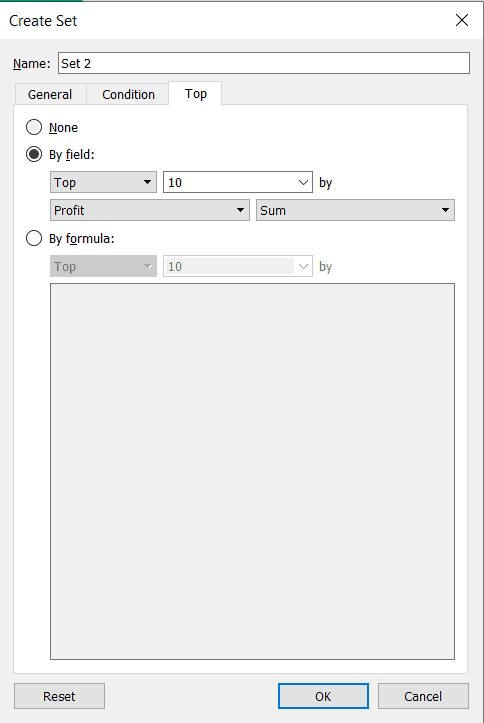Click the disabled 10 combo box under By formula
Viewport: 484px width, 723px height.
tap(238, 266)
